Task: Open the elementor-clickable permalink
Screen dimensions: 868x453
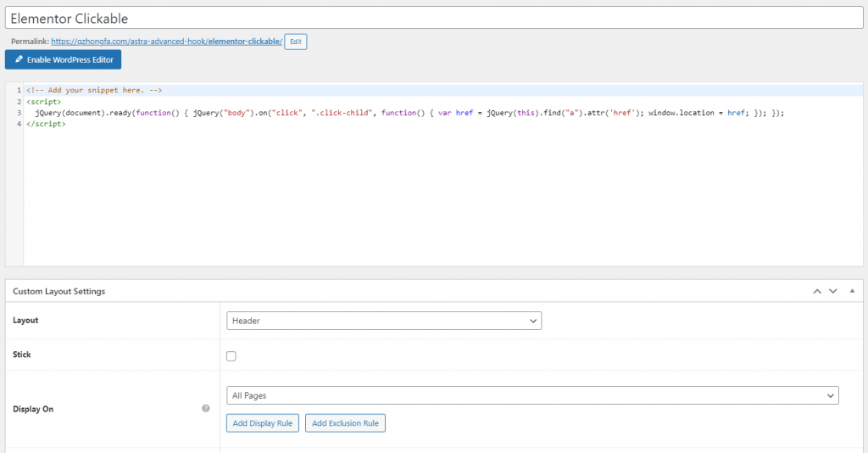Action: click(167, 42)
